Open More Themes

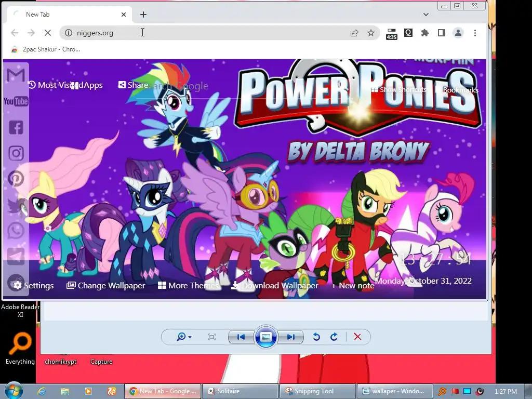pyautogui.click(x=188, y=285)
